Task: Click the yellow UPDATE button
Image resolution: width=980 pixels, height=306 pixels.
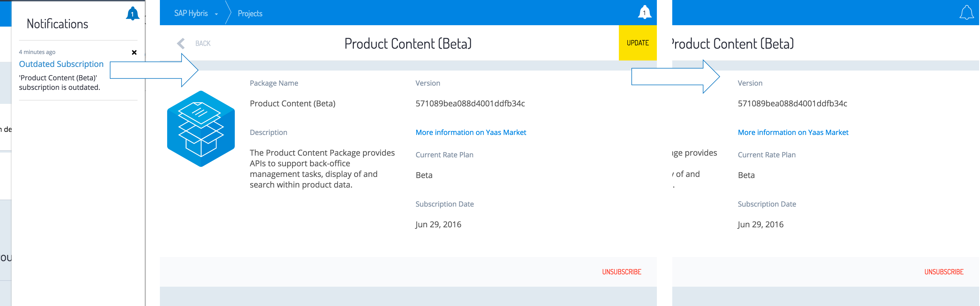Action: click(638, 43)
